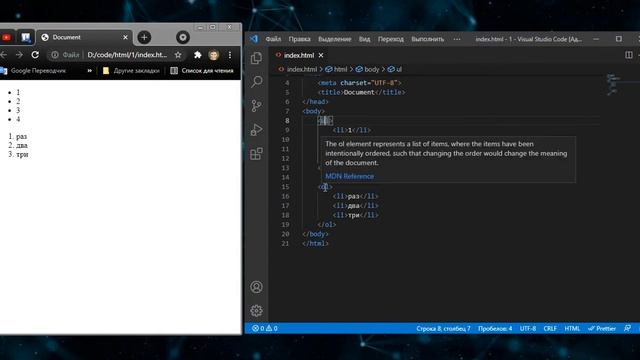Open the Правка menu
The image size is (640, 360).
coord(299,39)
